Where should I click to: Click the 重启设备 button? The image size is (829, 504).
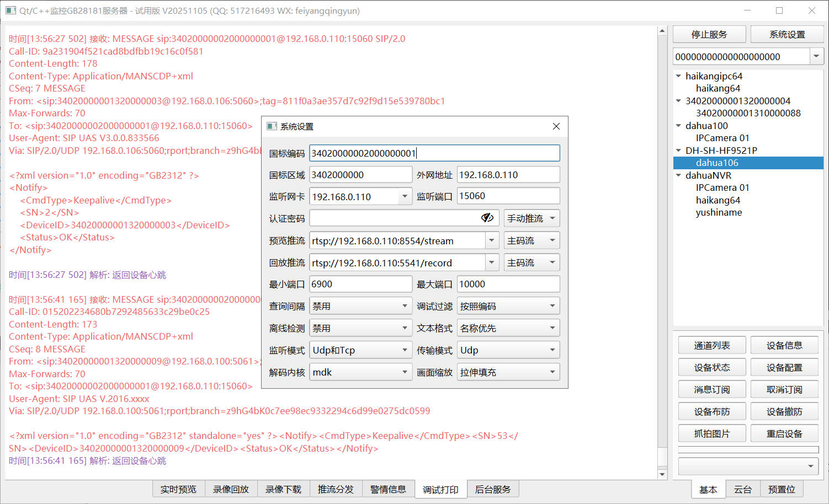click(784, 433)
